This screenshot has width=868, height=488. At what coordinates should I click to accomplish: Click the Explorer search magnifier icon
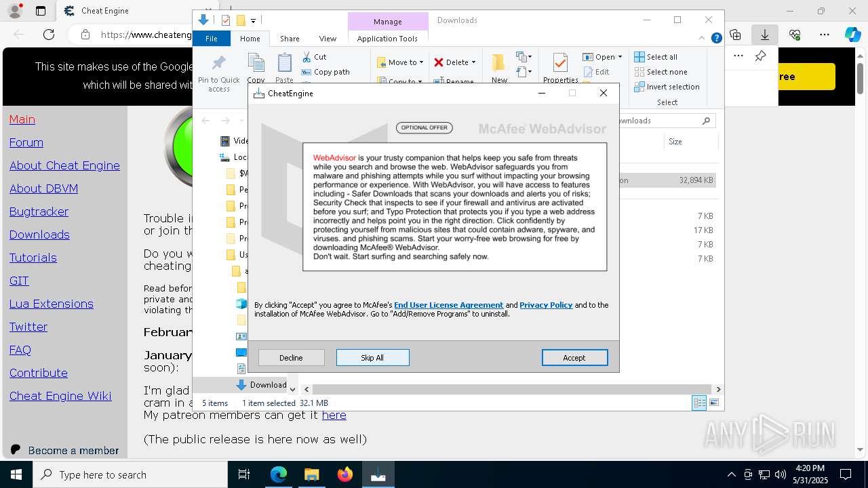coord(706,121)
